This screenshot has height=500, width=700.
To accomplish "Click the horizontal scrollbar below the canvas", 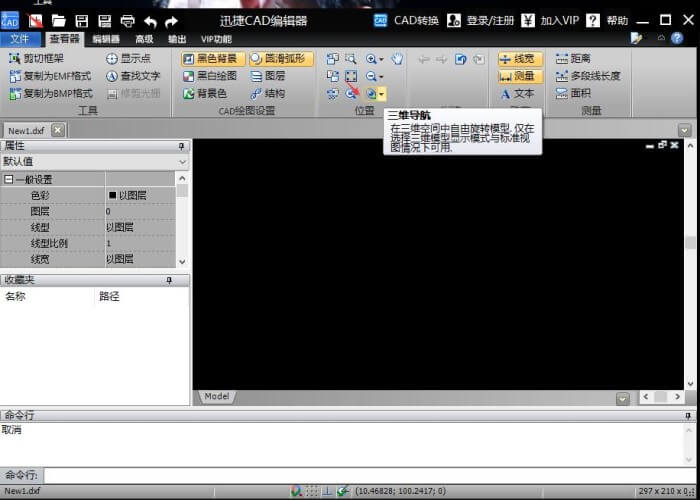I will coord(662,396).
